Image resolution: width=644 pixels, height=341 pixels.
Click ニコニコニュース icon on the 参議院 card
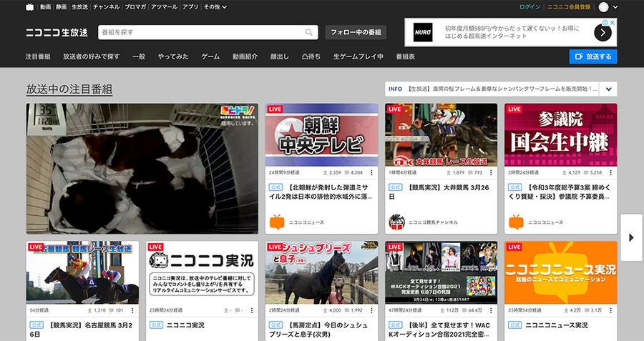point(516,222)
